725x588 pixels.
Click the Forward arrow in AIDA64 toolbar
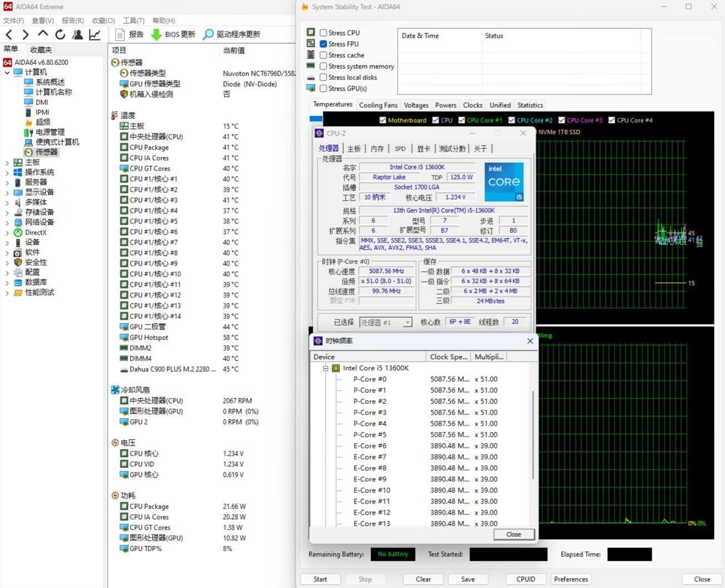pos(26,34)
